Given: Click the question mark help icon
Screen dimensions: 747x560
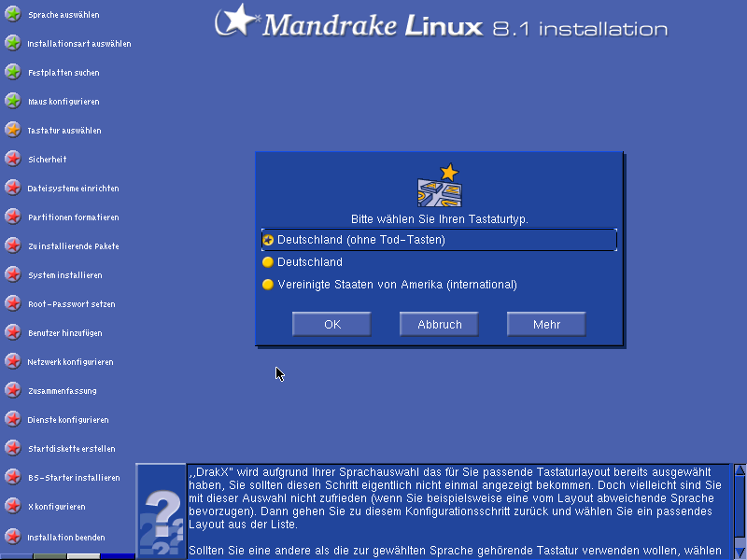Looking at the screenshot, I should (x=161, y=511).
